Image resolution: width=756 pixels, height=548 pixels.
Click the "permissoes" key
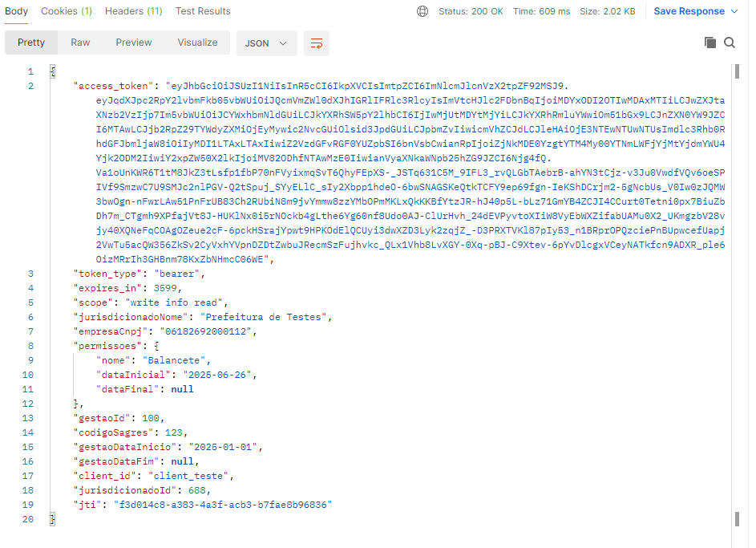point(107,346)
